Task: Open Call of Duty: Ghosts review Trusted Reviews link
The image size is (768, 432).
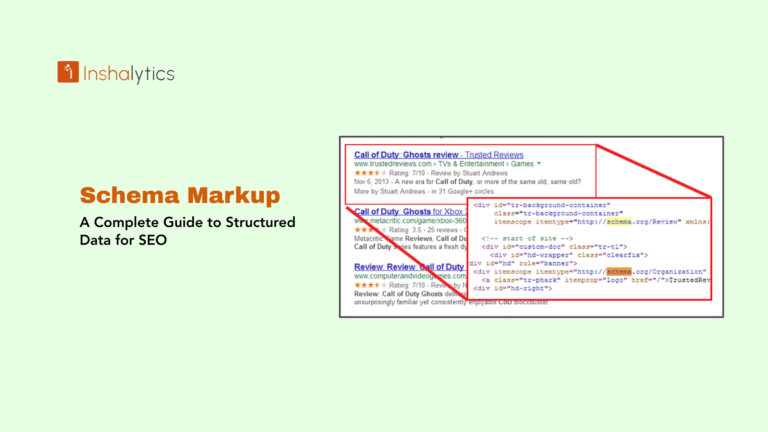Action: [438, 155]
